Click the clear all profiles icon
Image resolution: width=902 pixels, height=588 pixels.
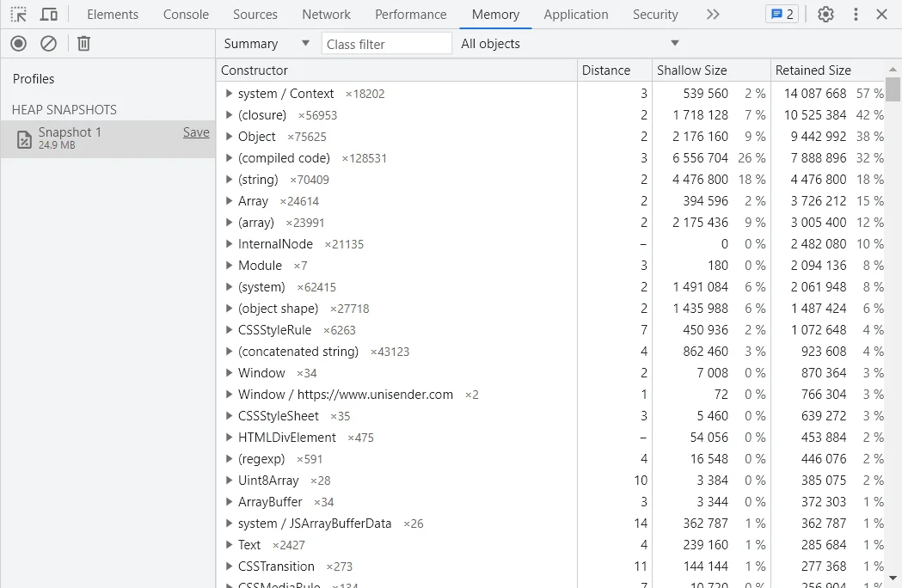pos(49,43)
